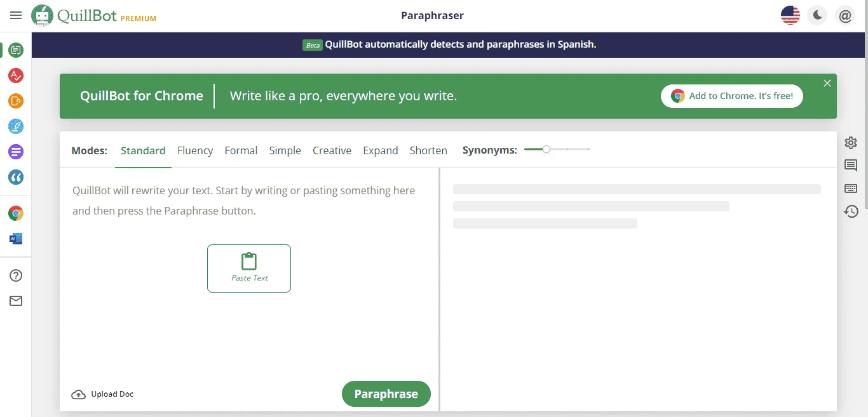The image size is (868, 417).
Task: Open the hamburger navigation menu
Action: pos(16,15)
